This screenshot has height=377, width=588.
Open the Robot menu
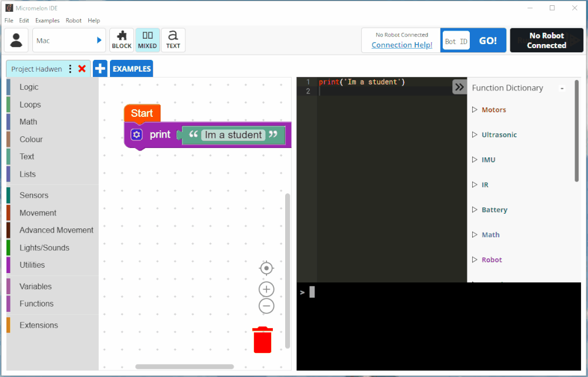(x=73, y=20)
